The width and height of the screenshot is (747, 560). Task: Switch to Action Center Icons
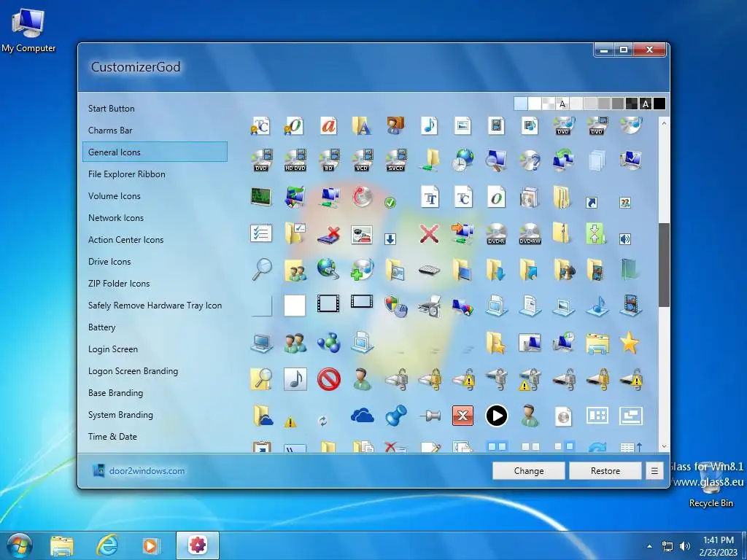pyautogui.click(x=125, y=240)
